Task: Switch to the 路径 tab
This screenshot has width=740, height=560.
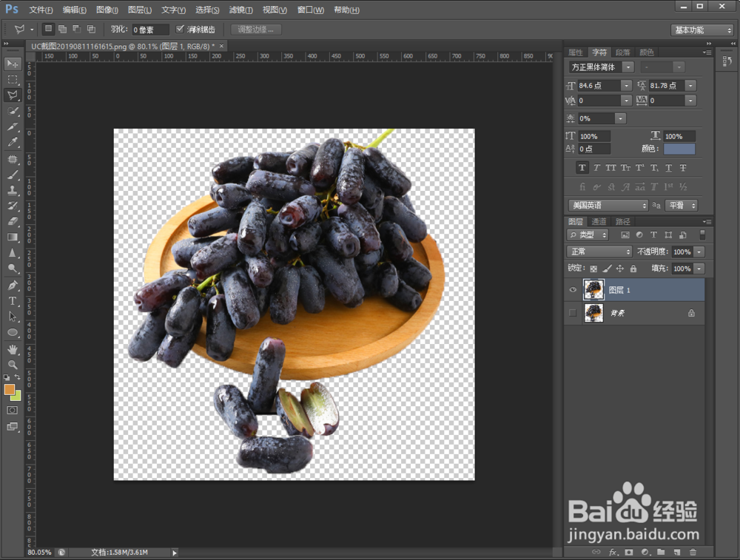Action: [622, 221]
